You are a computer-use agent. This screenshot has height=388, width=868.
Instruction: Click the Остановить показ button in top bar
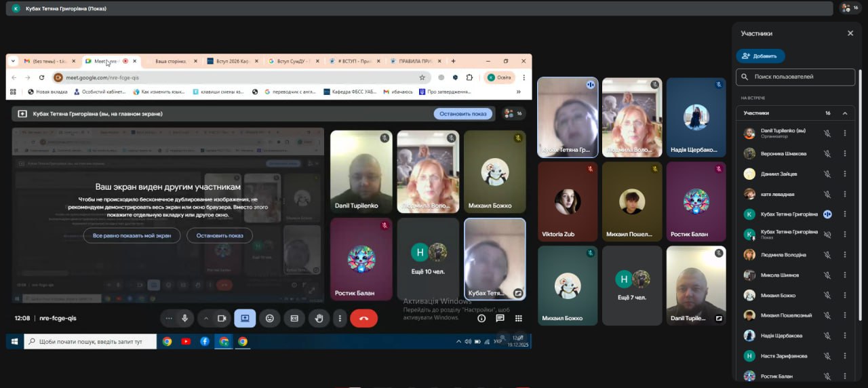pyautogui.click(x=462, y=114)
